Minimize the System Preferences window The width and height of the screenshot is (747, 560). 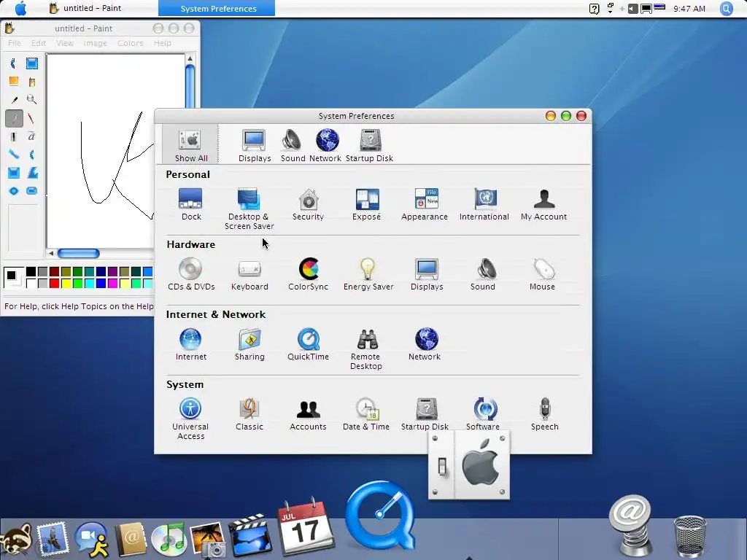[x=550, y=116]
